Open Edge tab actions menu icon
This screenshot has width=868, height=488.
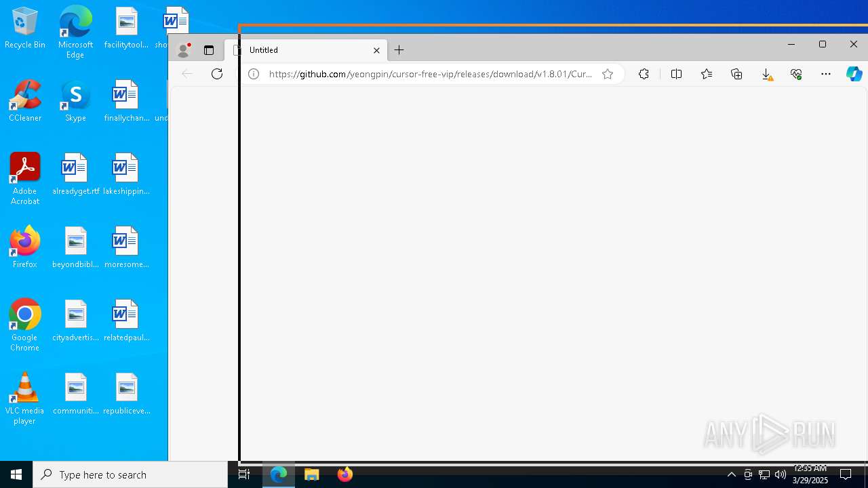coord(209,50)
